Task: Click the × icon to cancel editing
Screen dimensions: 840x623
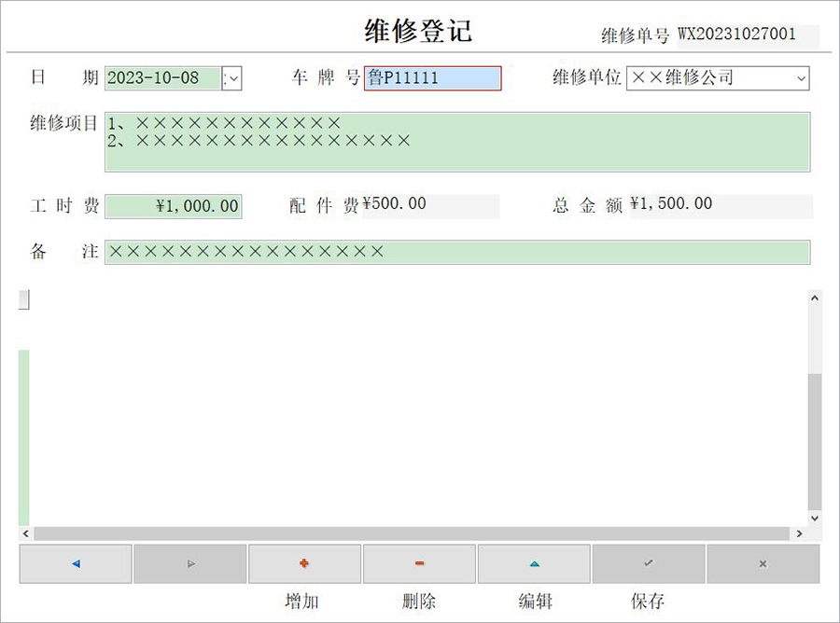Action: click(763, 563)
